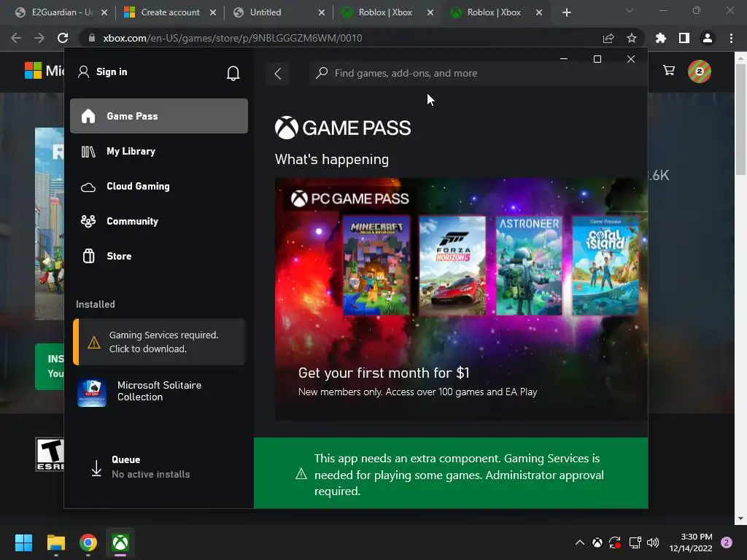
Task: Open clock and date 3:30 PM
Action: (x=691, y=542)
